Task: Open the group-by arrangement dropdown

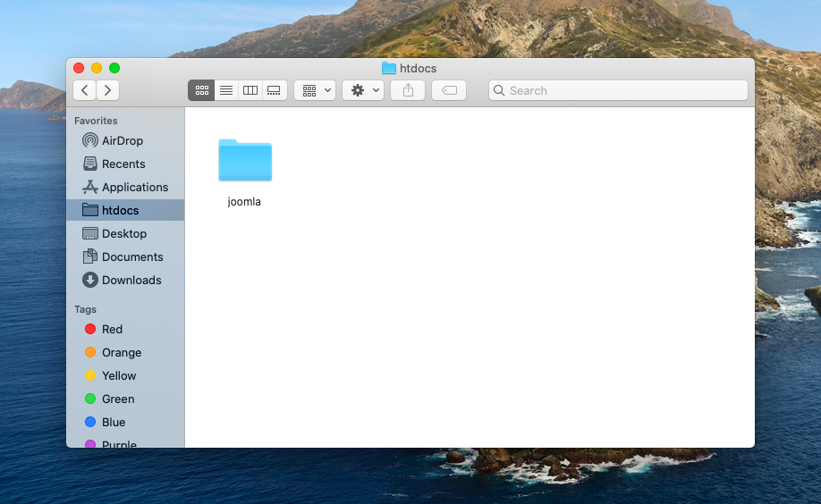Action: click(315, 90)
